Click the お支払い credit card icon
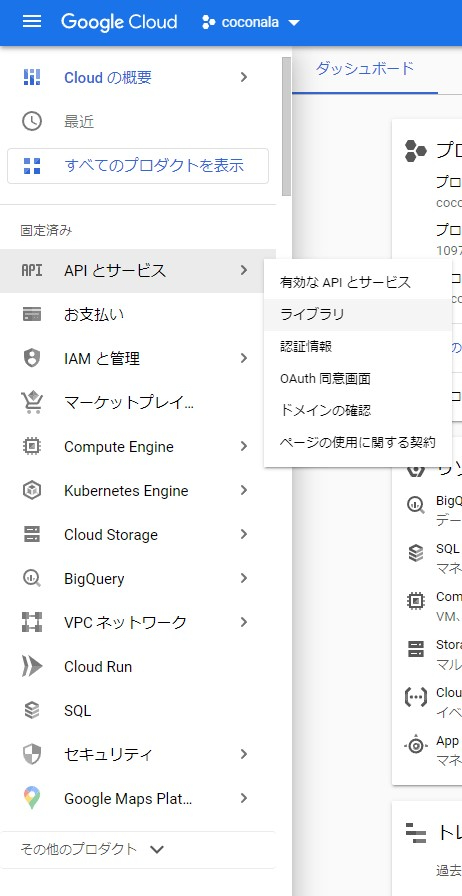Screen dimensions: 462x896 (32, 314)
